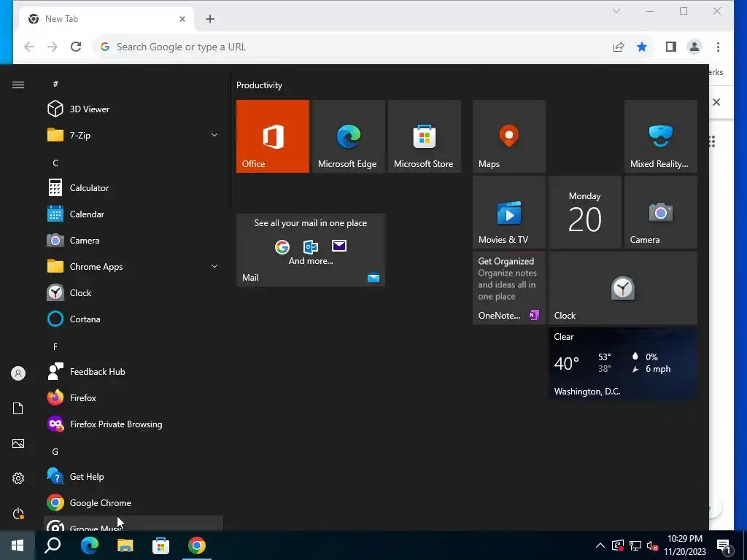Image resolution: width=747 pixels, height=560 pixels.
Task: Toggle Chrome's side panel button
Action: [x=671, y=47]
